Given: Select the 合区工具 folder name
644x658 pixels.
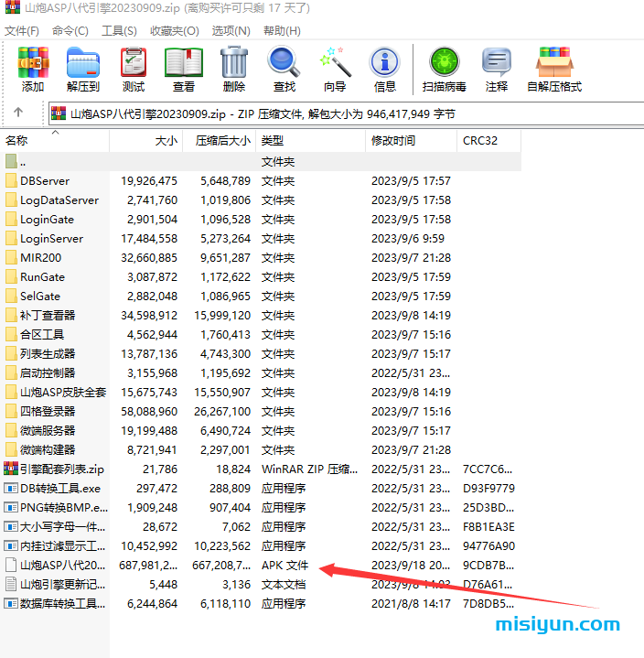Looking at the screenshot, I should tap(42, 335).
